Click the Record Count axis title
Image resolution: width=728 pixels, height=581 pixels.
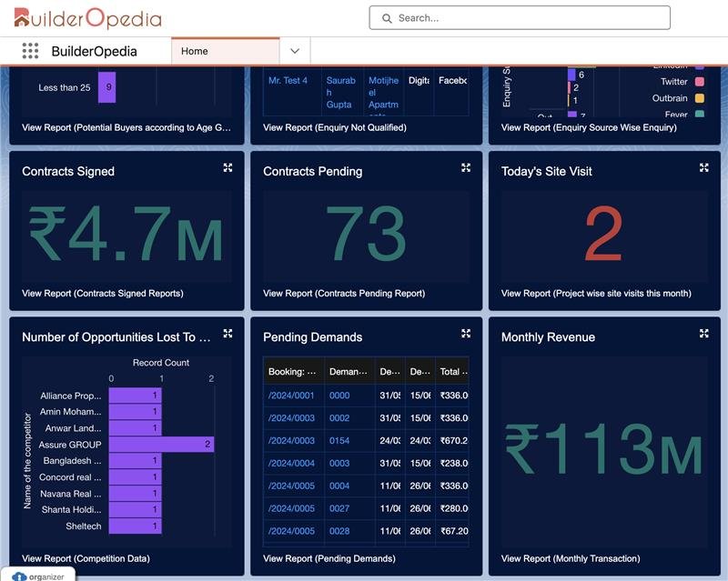click(161, 363)
